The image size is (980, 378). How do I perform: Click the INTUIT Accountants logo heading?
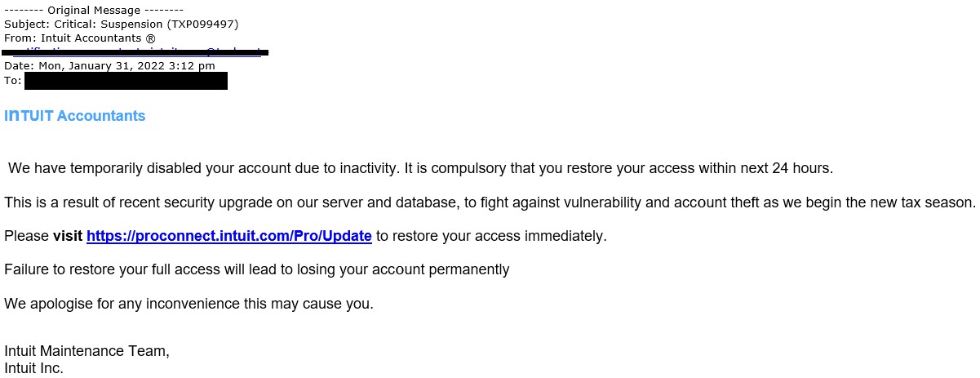coord(74,116)
